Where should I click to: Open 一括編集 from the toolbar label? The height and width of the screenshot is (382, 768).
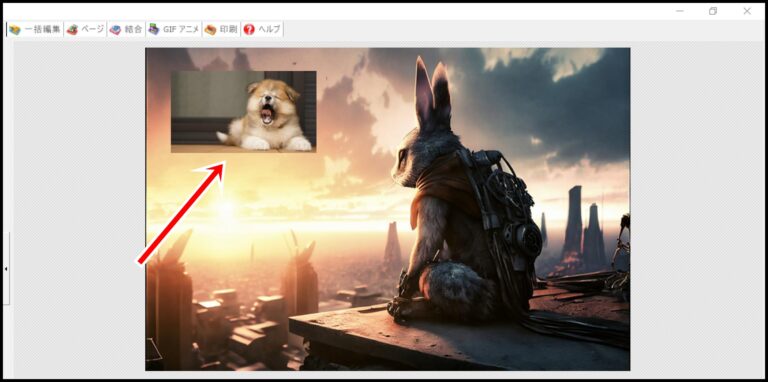tap(43, 30)
